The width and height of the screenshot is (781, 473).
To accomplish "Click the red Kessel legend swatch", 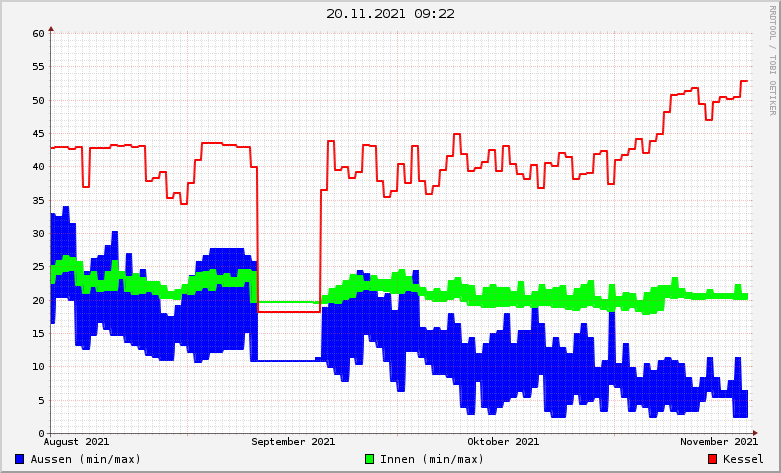I will pyautogui.click(x=713, y=459).
